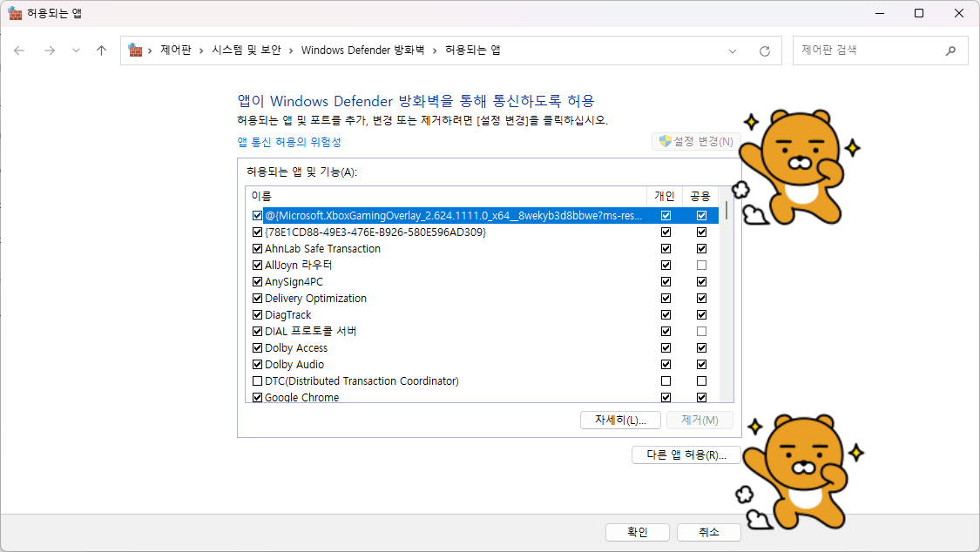The width and height of the screenshot is (980, 552).
Task: Confirm with the 확인 button
Action: (638, 532)
